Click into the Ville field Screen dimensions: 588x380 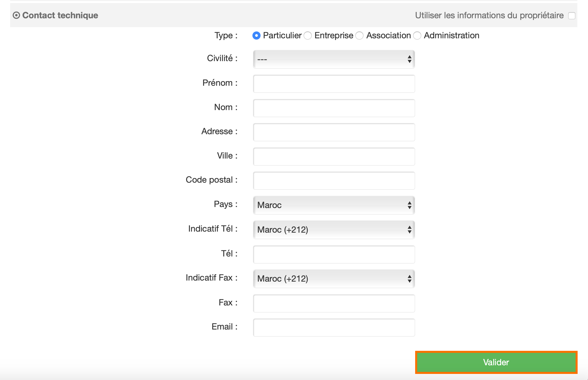point(334,157)
